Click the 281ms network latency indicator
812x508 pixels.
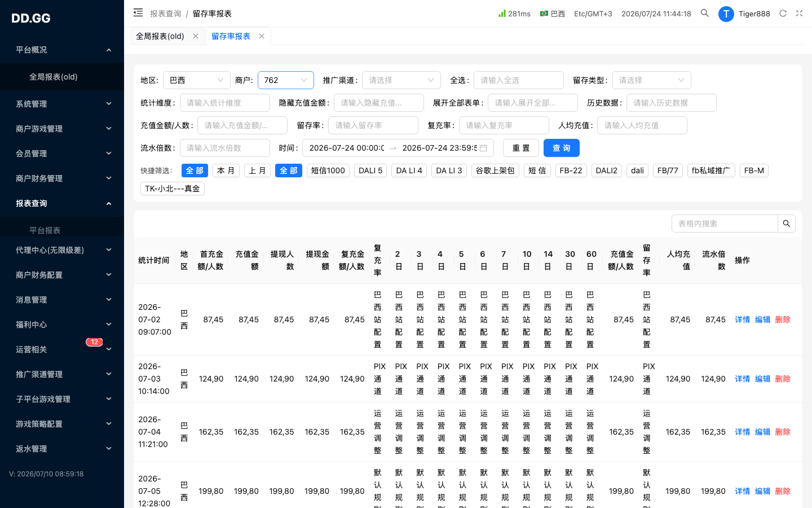point(514,14)
